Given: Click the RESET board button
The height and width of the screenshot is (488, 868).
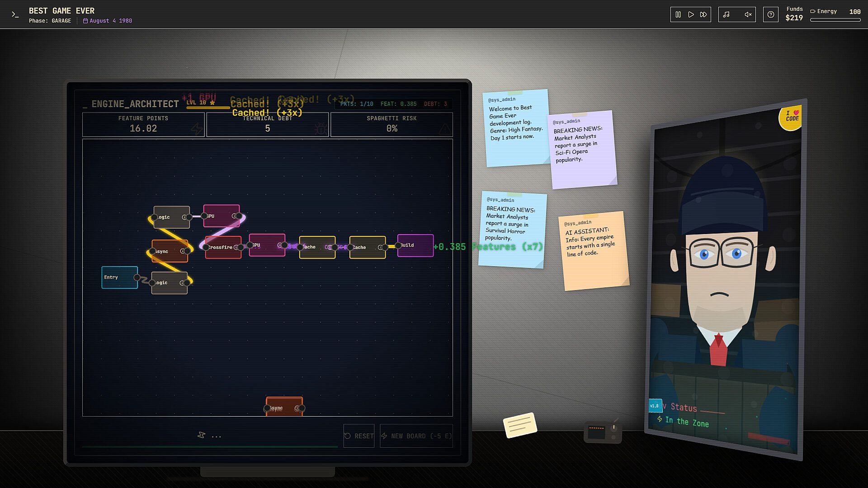Looking at the screenshot, I should 359,436.
